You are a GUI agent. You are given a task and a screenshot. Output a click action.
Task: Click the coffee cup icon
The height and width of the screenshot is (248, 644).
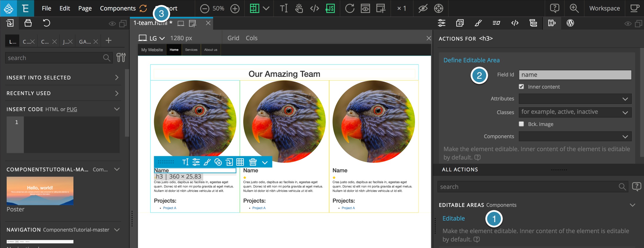[634, 8]
